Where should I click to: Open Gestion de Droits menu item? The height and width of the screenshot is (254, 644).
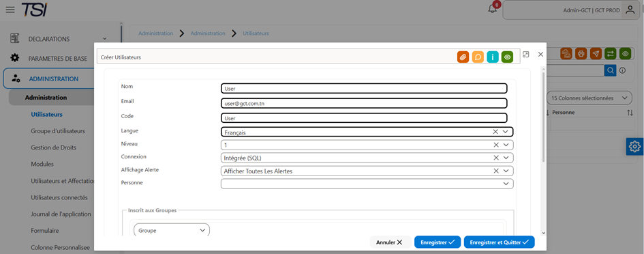pos(53,147)
